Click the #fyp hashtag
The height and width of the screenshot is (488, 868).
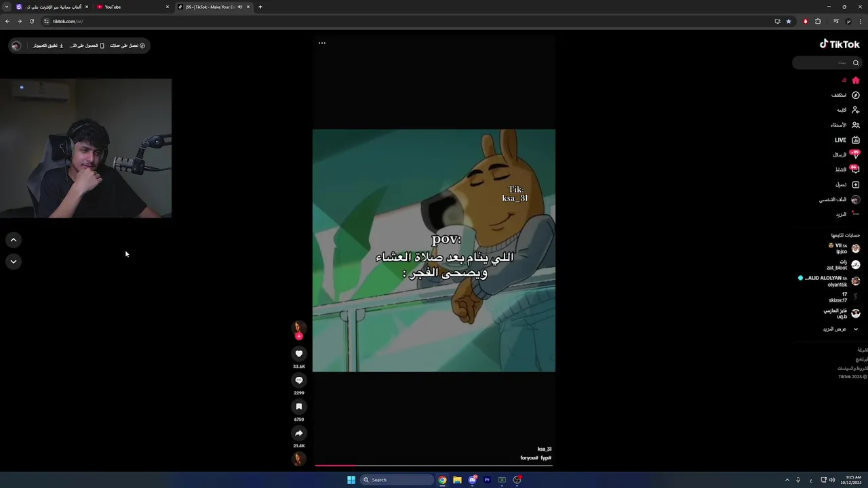(x=546, y=458)
